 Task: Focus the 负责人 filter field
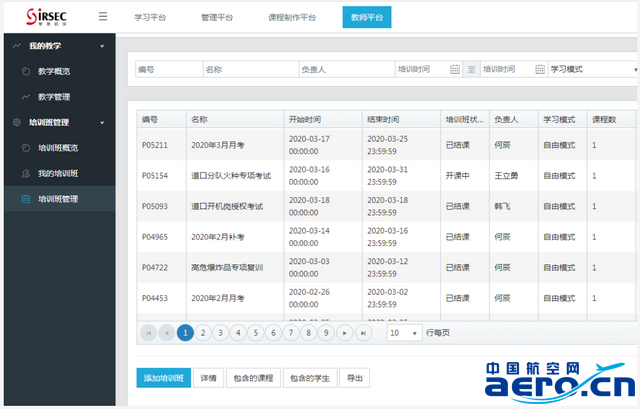(347, 69)
